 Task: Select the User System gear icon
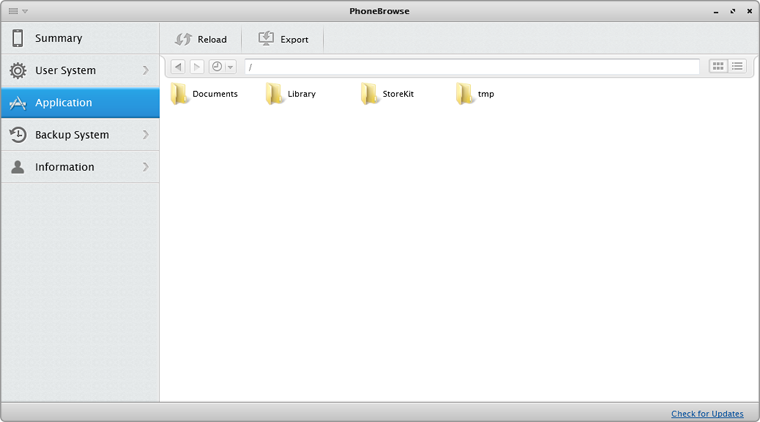(18, 70)
